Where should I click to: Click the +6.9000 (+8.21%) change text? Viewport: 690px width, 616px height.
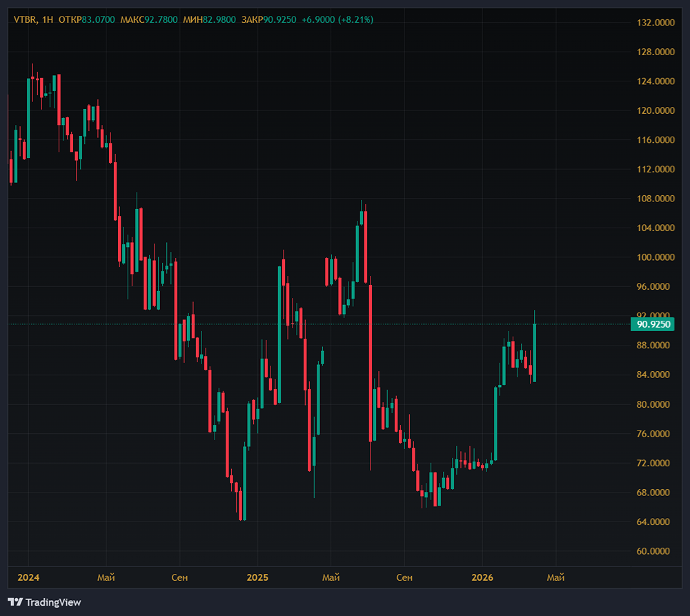[x=337, y=19]
